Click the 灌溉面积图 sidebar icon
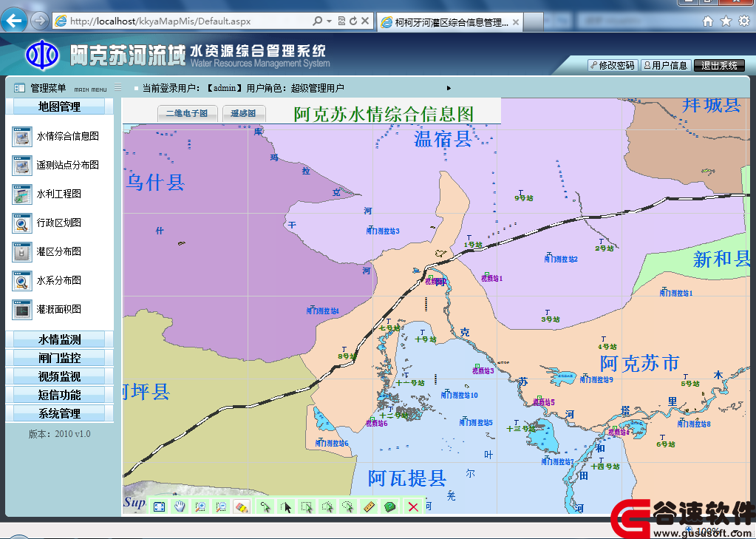 pyautogui.click(x=22, y=311)
